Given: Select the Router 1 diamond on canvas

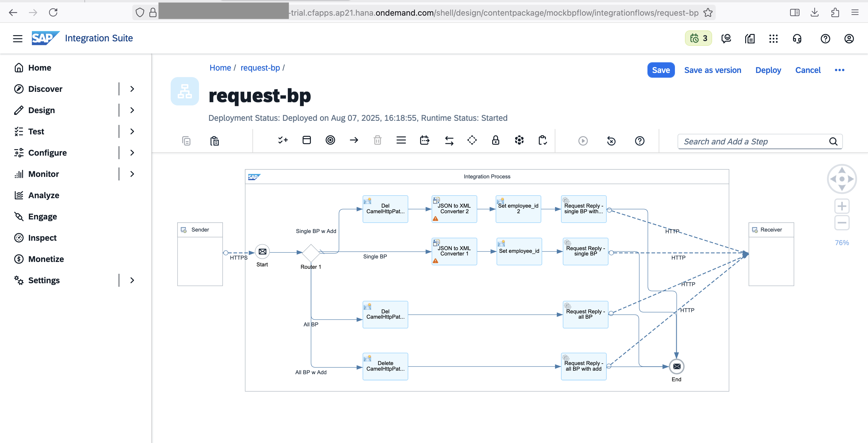Looking at the screenshot, I should (x=311, y=253).
